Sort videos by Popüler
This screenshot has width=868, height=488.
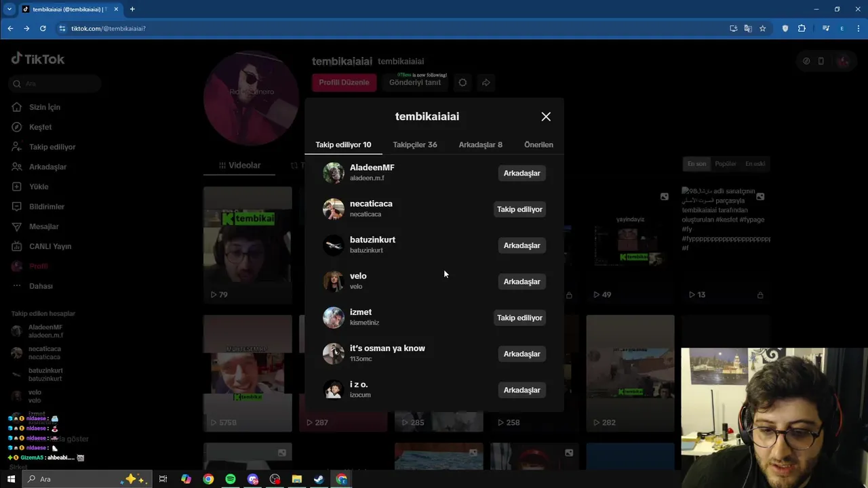pyautogui.click(x=726, y=164)
